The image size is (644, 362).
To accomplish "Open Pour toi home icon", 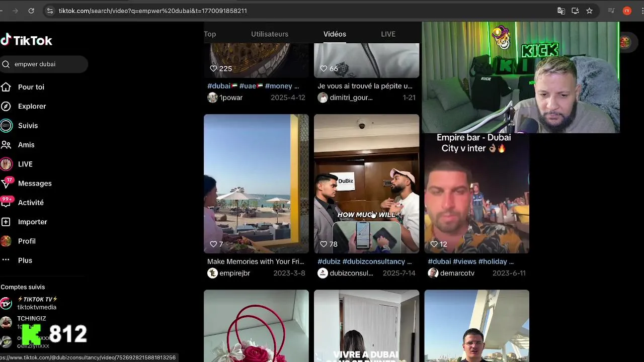I will (6, 87).
